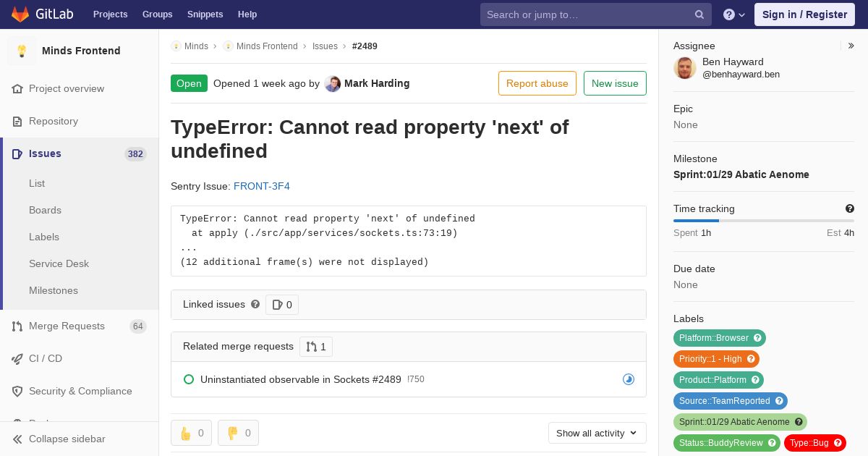Click the Report abuse button
Image resolution: width=868 pixels, height=456 pixels.
(537, 83)
